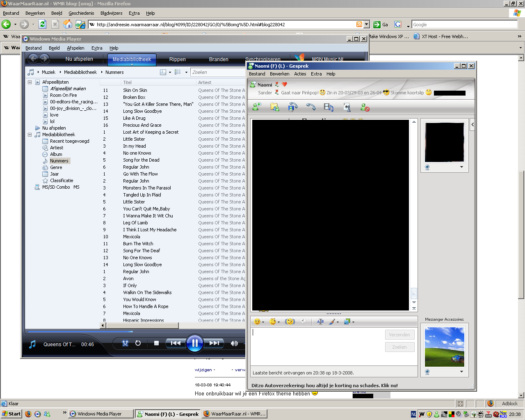Pause playback with the blue pause button
525x420 pixels.
coord(195,343)
